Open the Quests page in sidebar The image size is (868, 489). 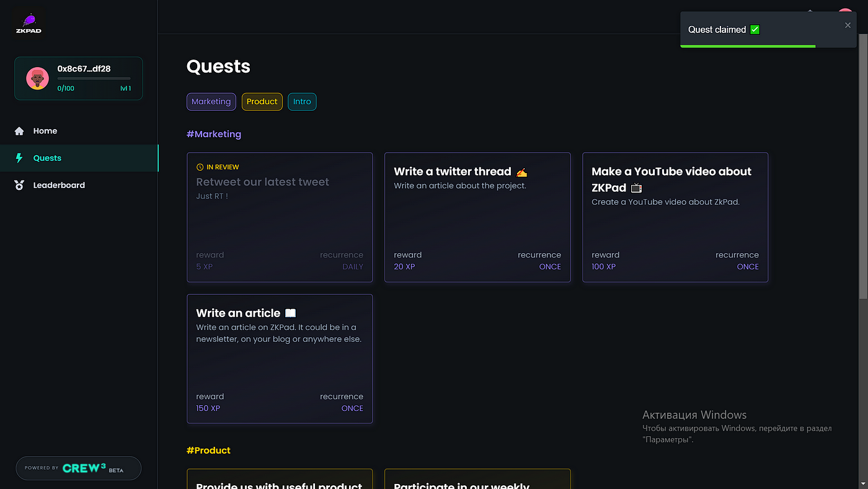(x=79, y=158)
